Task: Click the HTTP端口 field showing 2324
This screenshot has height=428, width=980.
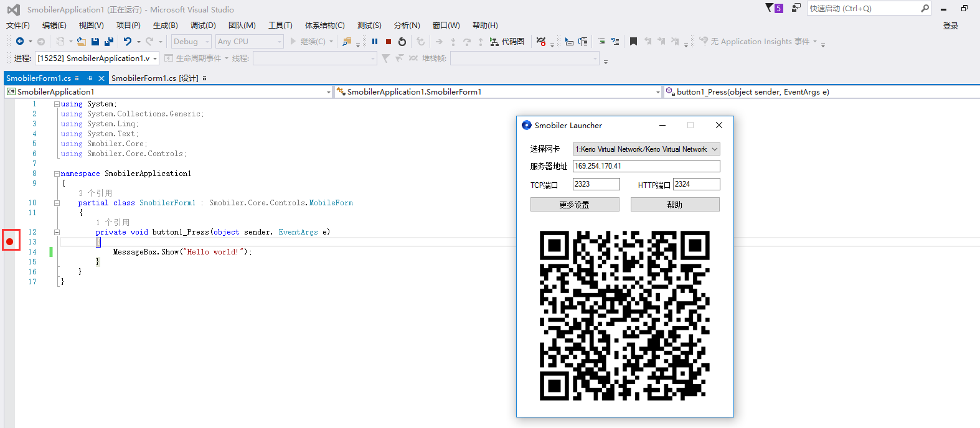Action: (697, 184)
